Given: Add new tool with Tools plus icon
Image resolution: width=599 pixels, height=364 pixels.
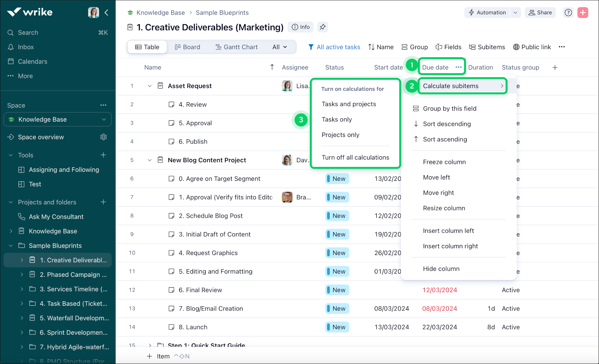Looking at the screenshot, I should coord(103,155).
